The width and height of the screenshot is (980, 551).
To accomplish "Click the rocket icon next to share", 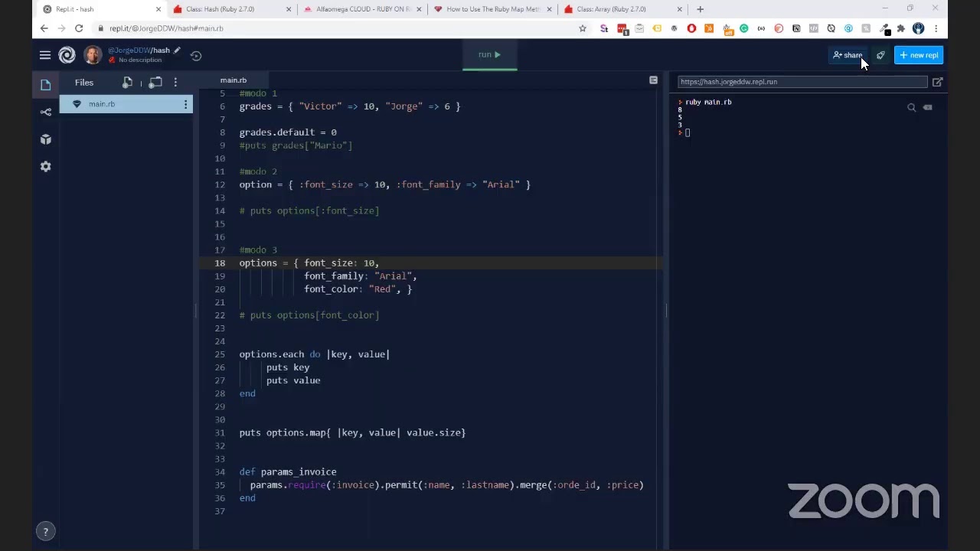I will pos(880,55).
